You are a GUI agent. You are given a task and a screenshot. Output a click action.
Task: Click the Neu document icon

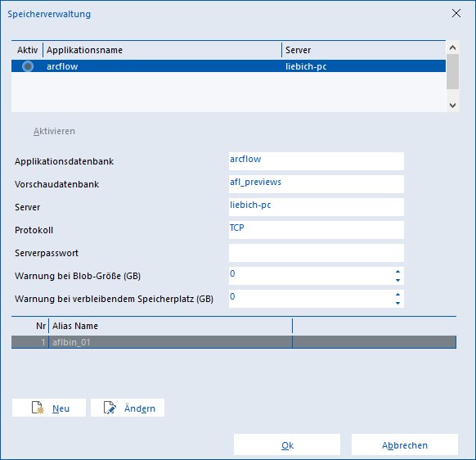point(38,408)
